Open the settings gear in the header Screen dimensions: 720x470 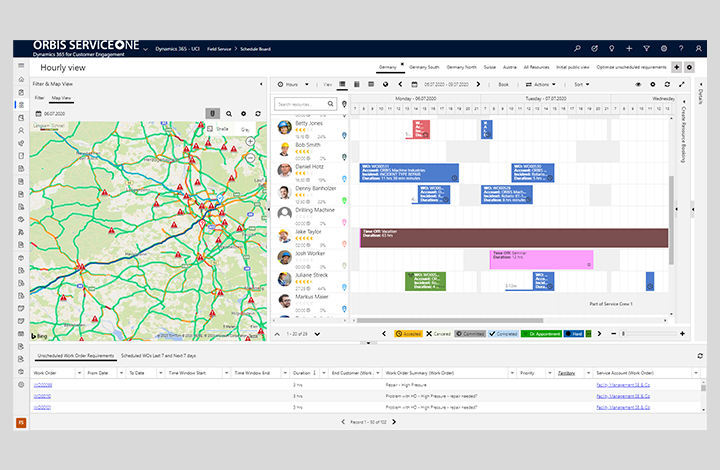pyautogui.click(x=664, y=48)
